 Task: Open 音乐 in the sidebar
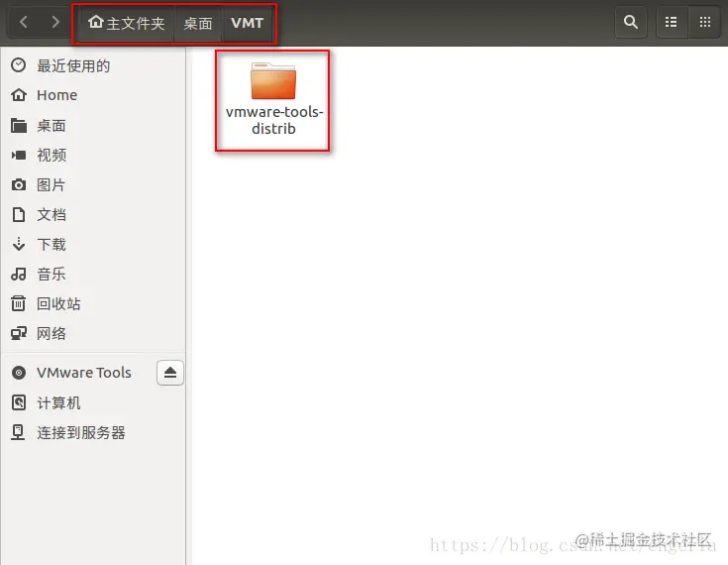point(93,275)
